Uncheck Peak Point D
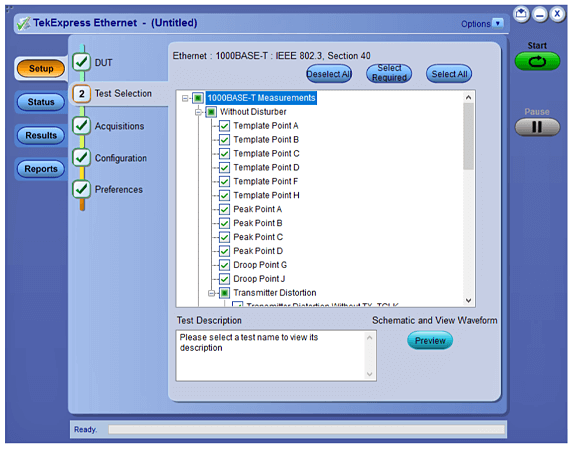574x449 pixels. coord(224,251)
